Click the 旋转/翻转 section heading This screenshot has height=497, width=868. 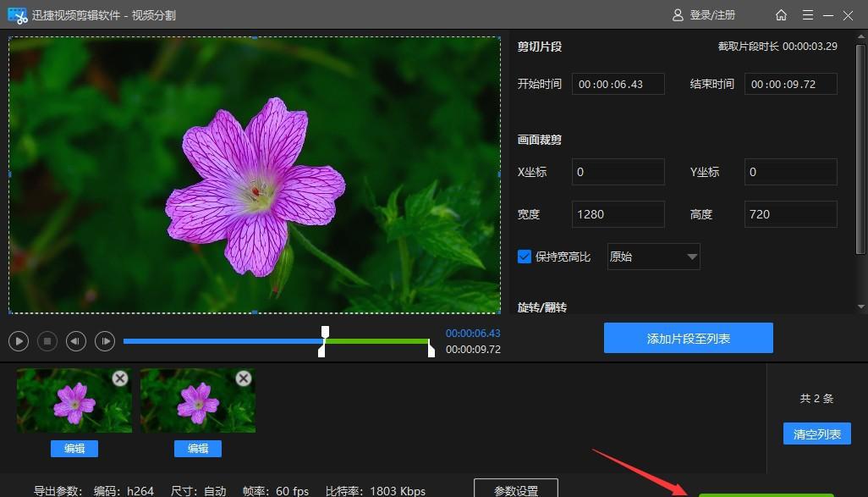[542, 307]
